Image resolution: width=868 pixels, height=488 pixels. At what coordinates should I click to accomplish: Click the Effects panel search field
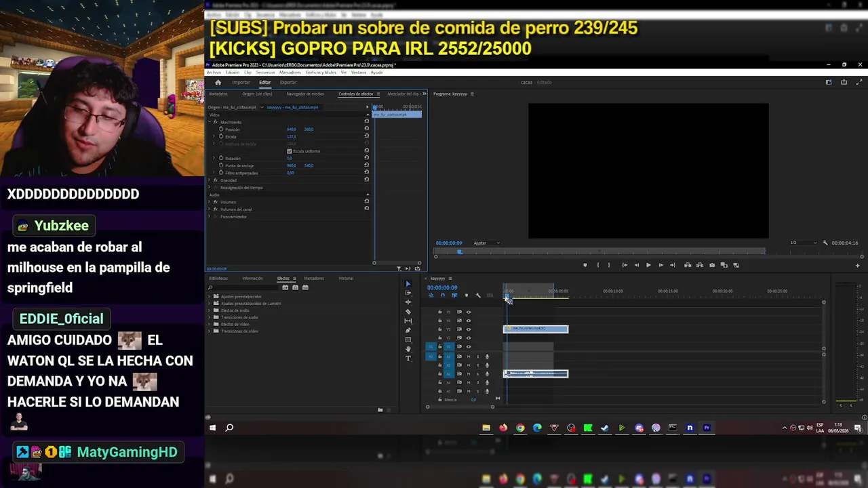(243, 287)
